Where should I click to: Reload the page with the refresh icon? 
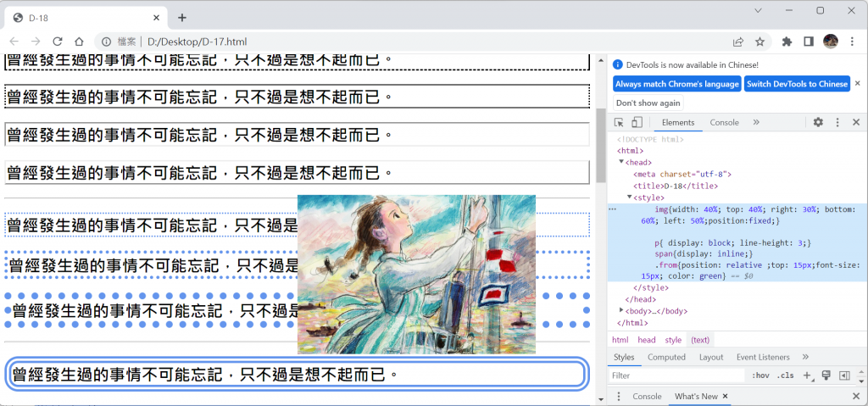(x=57, y=42)
